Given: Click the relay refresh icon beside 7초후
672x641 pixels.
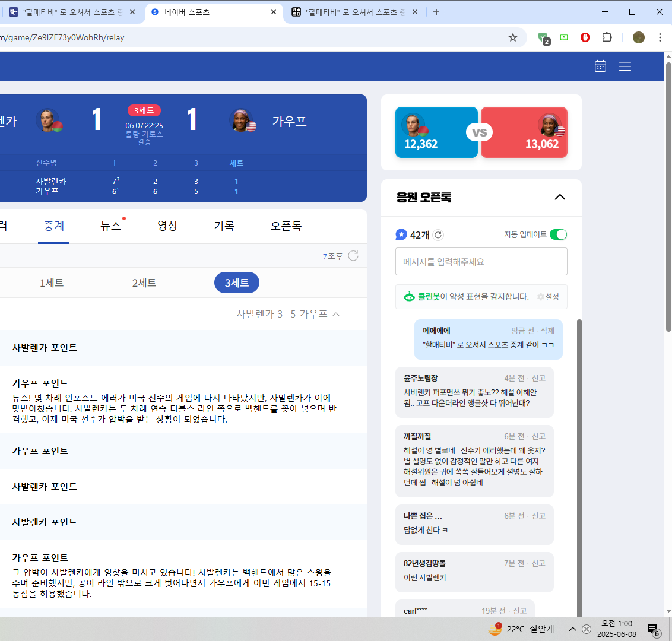Looking at the screenshot, I should [353, 256].
